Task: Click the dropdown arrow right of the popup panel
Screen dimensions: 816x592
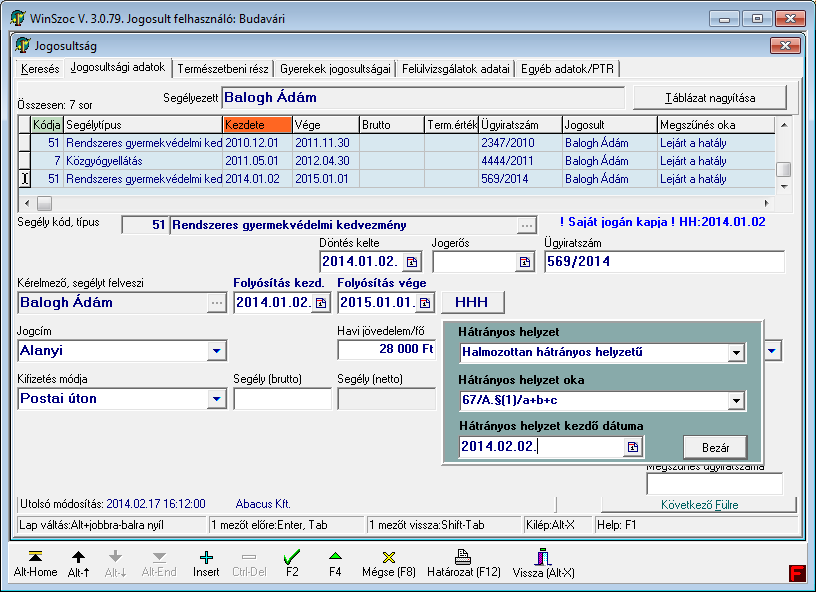Action: [772, 351]
